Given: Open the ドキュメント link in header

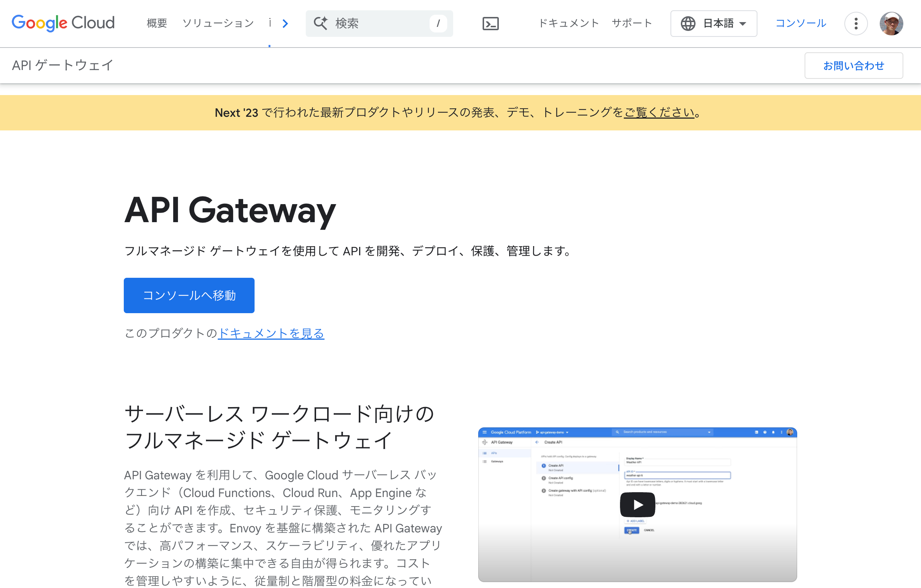Looking at the screenshot, I should (x=568, y=23).
